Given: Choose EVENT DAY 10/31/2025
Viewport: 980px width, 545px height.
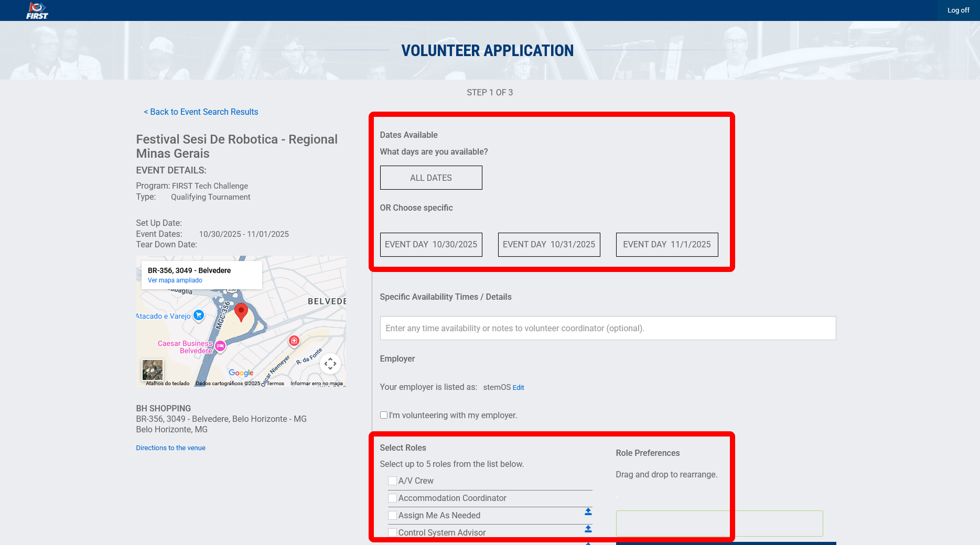Looking at the screenshot, I should tap(548, 245).
